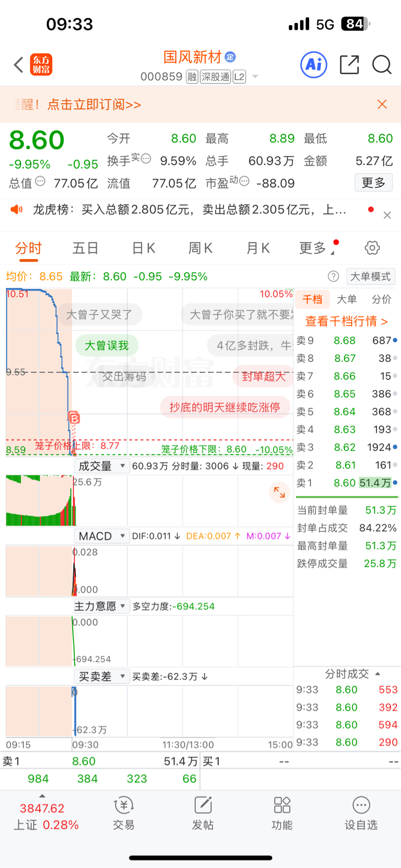Tap the 跌停成交量 25.8万 row
The width and height of the screenshot is (401, 868).
pyautogui.click(x=347, y=564)
